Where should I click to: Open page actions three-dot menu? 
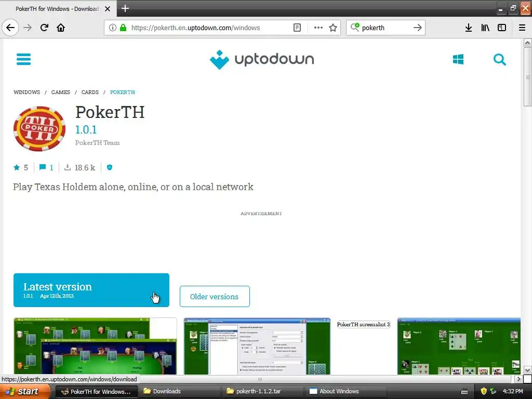coord(318,28)
